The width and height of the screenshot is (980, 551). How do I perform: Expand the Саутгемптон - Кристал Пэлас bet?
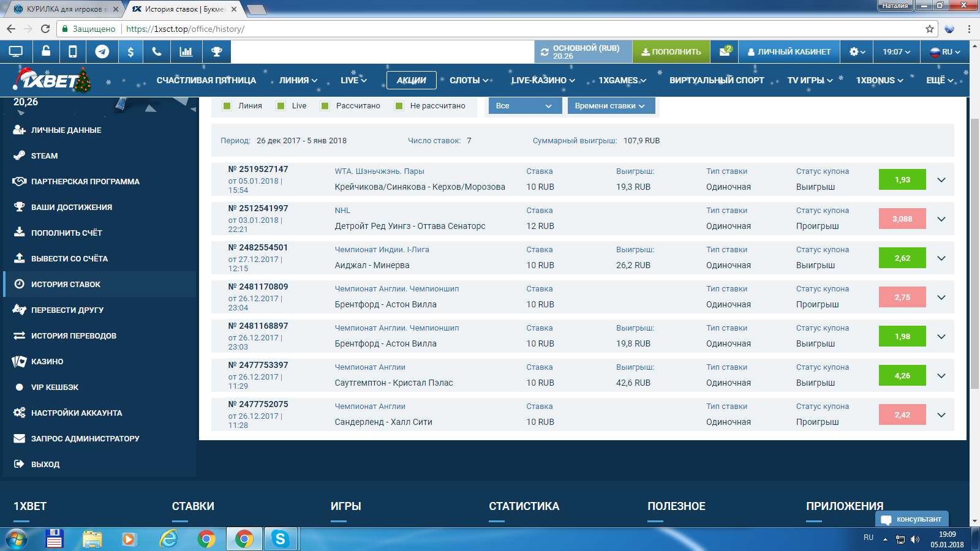pos(941,376)
